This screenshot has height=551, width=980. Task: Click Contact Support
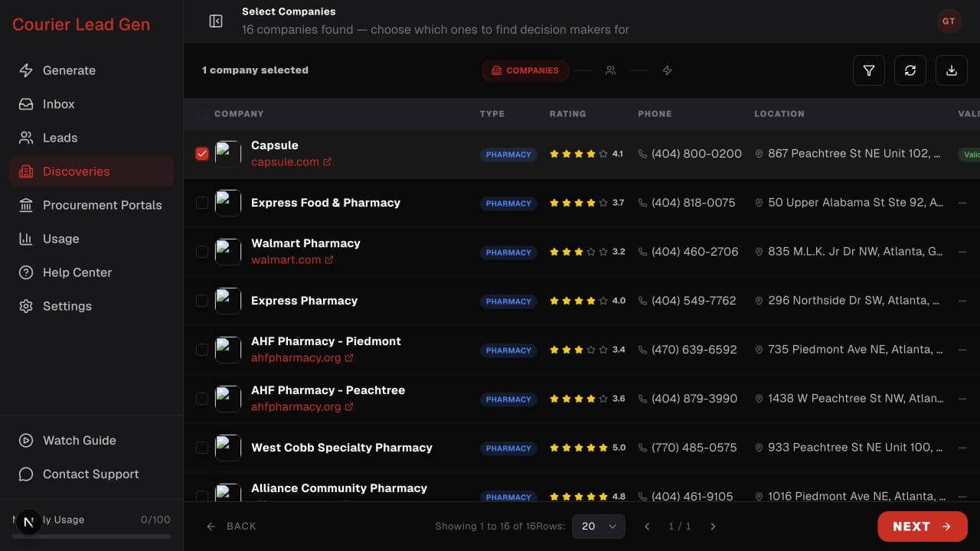tap(92, 474)
